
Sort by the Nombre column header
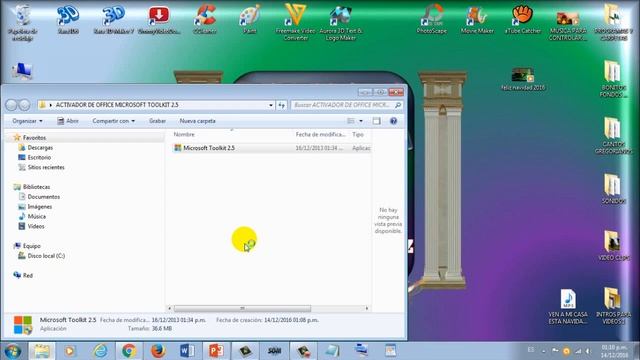pyautogui.click(x=184, y=134)
